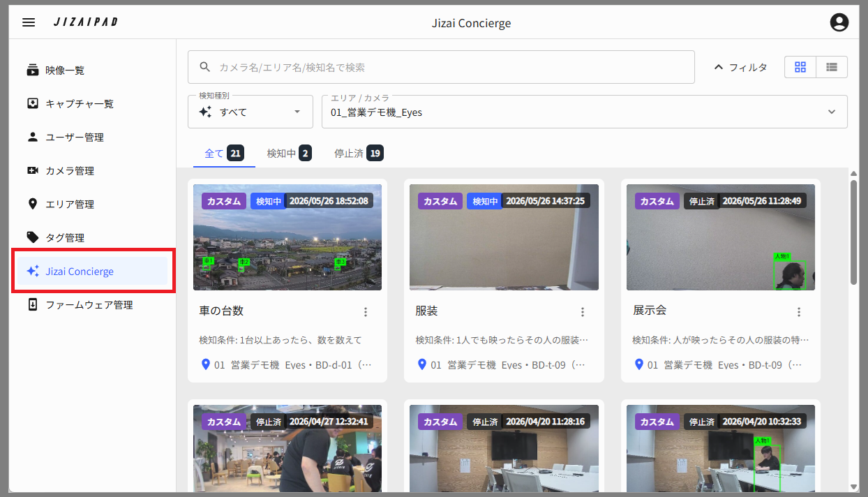The width and height of the screenshot is (868, 497).
Task: Open the 服装 card thumbnail
Action: click(504, 237)
